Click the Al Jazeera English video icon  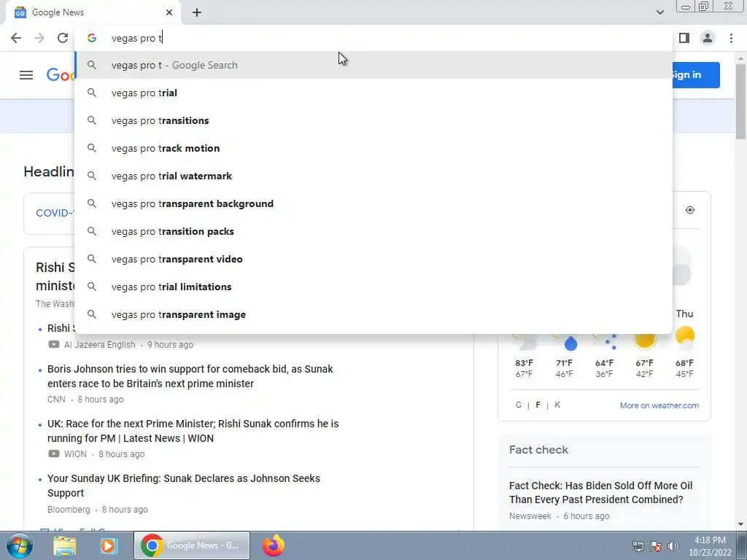point(54,344)
